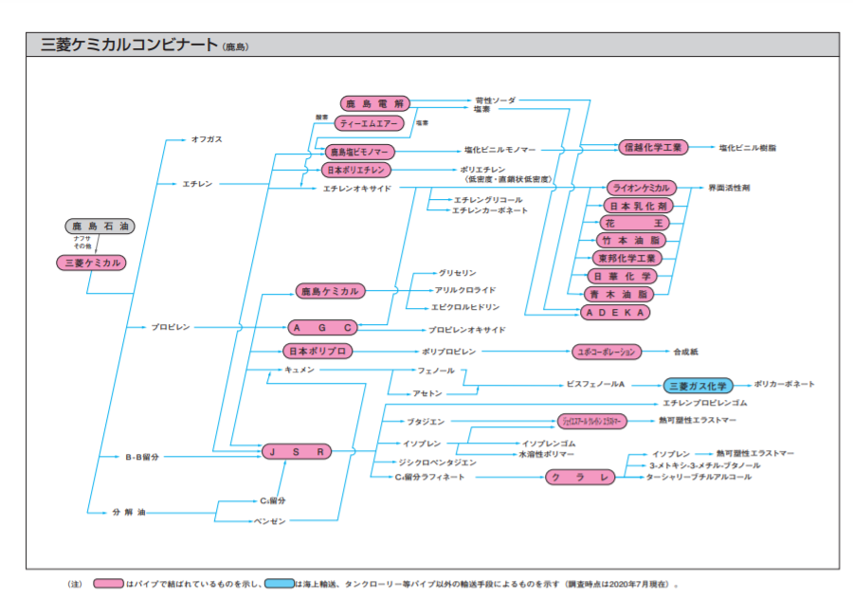Select the B-B留分 label
Viewport: 853px width, 616px height.
[142, 457]
